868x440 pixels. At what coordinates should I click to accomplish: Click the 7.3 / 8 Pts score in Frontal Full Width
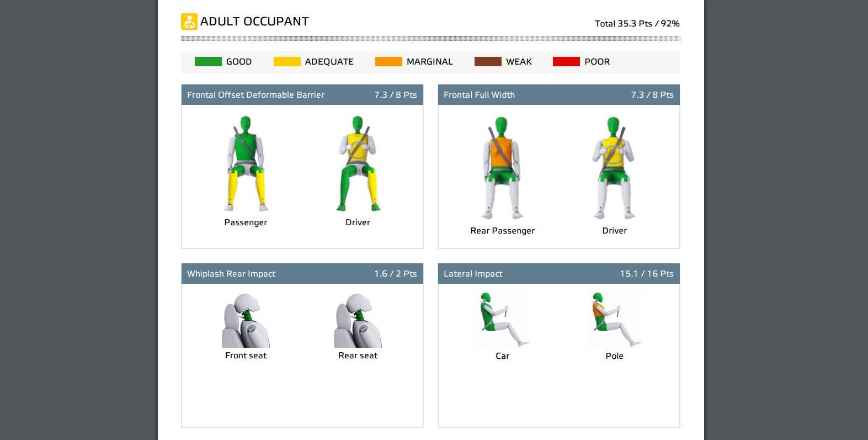[652, 95]
